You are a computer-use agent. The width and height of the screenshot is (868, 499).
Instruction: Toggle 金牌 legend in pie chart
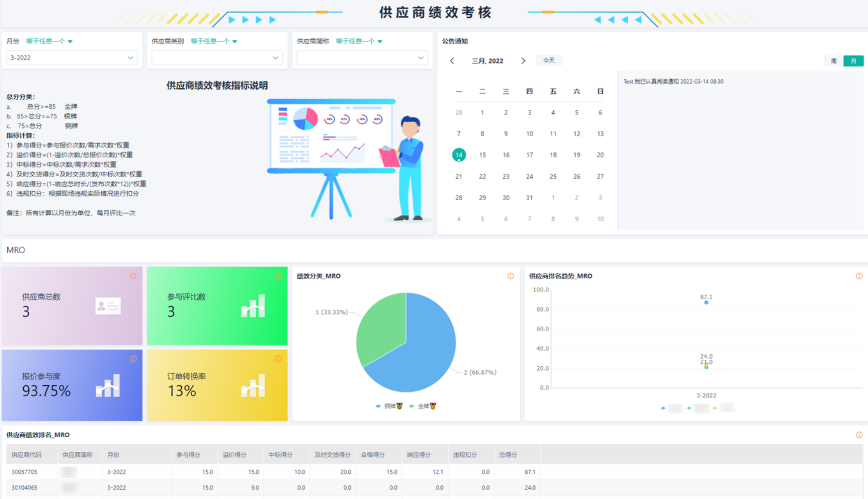click(423, 406)
